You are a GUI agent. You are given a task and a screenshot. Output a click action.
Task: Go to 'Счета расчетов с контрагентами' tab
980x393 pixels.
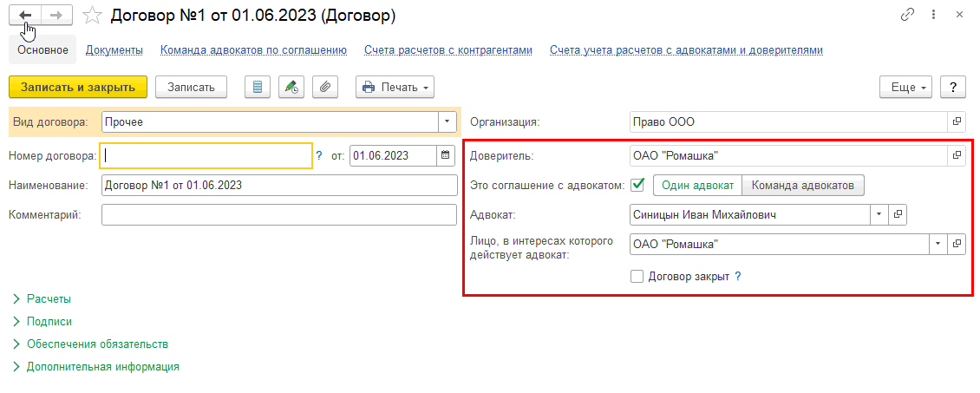448,50
